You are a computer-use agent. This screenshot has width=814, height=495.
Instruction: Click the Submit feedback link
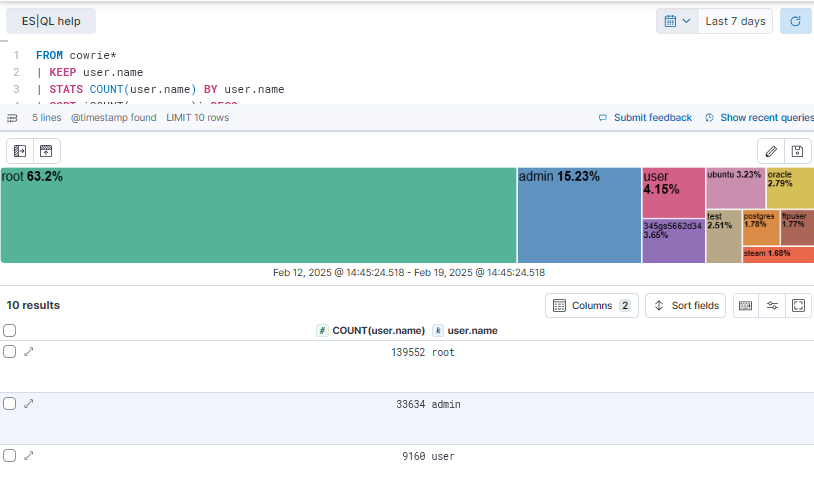click(645, 118)
